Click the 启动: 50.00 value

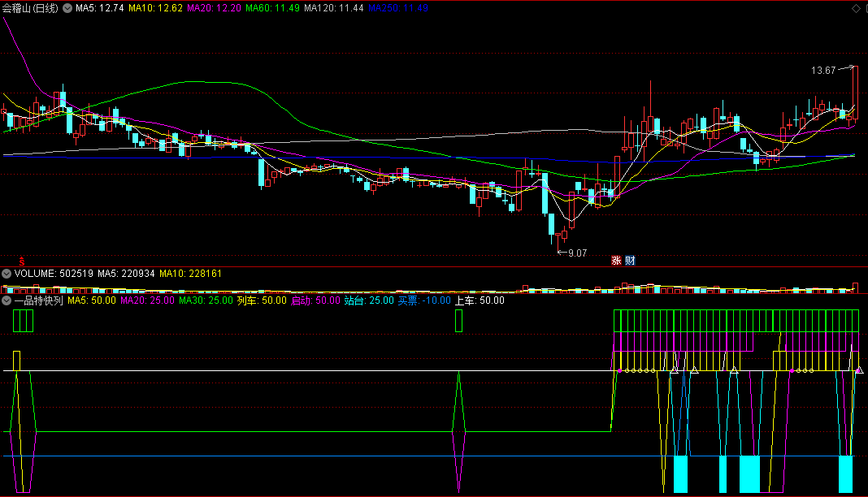(x=315, y=300)
